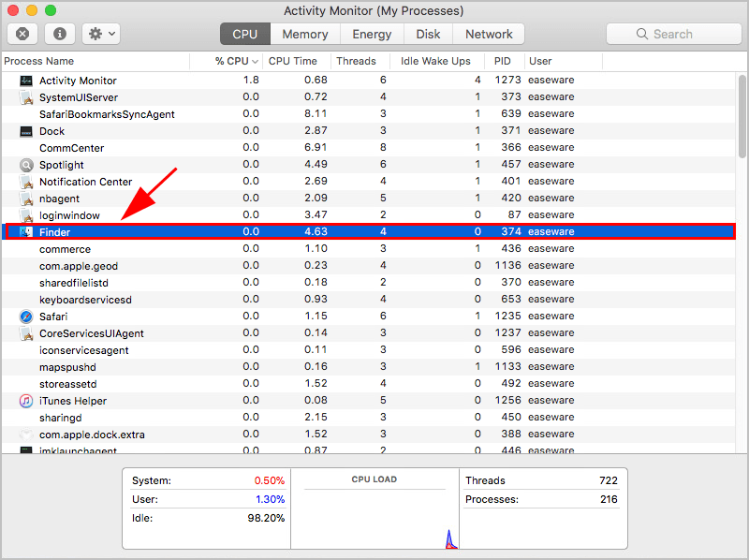Select the sharedfilelistd process row

click(x=369, y=283)
